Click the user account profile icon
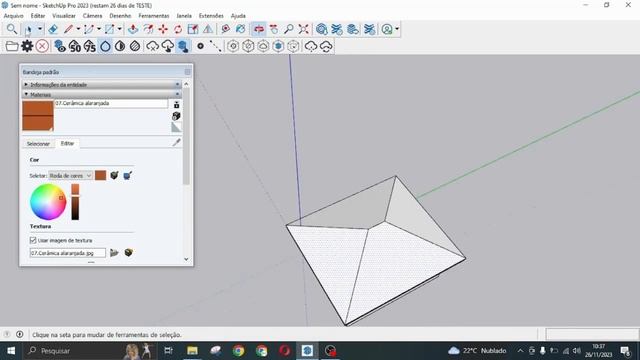The width and height of the screenshot is (640, 360). (387, 29)
